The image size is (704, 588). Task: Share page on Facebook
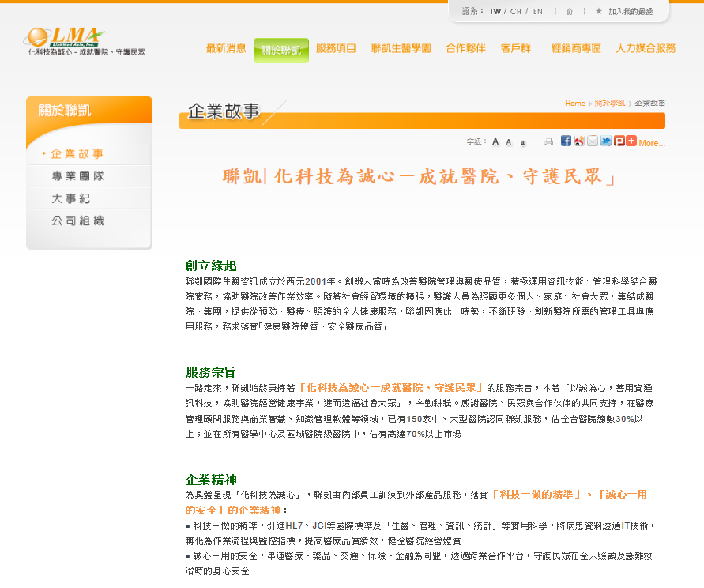pos(566,141)
